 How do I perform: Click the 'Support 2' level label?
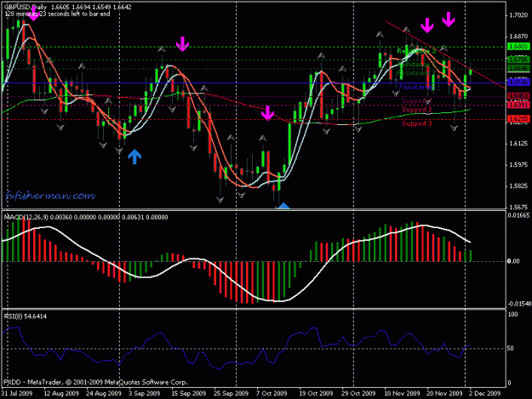tap(416, 110)
